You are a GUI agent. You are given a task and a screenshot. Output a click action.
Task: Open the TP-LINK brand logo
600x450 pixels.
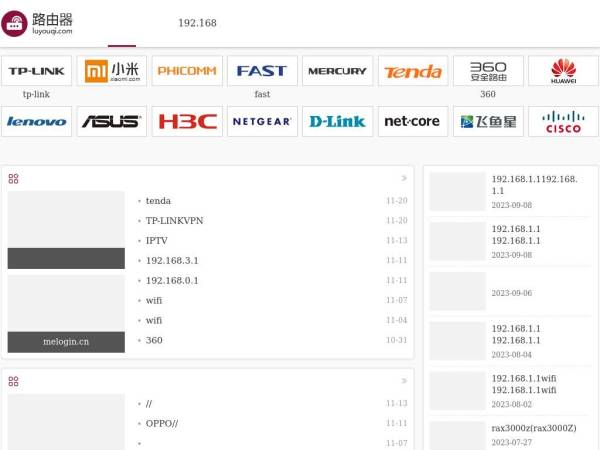pos(37,71)
